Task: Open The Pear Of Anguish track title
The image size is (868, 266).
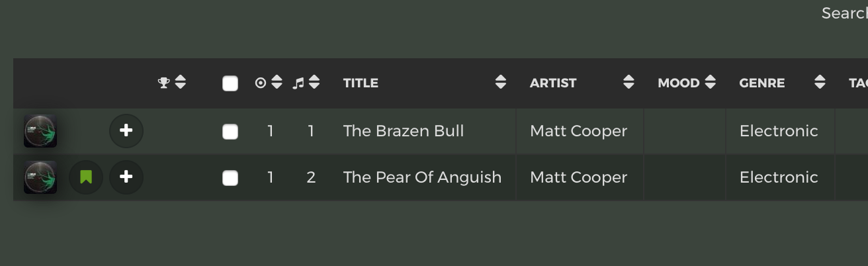Action: 422,177
